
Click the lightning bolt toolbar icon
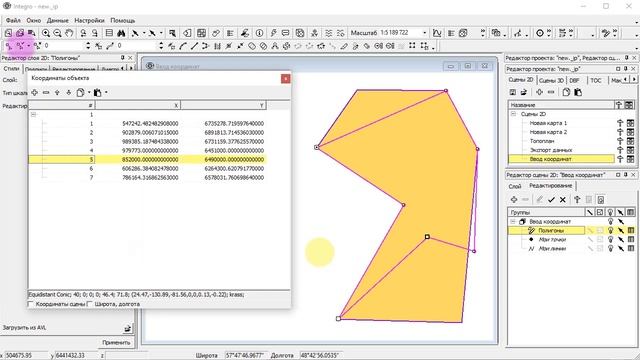coord(273,33)
